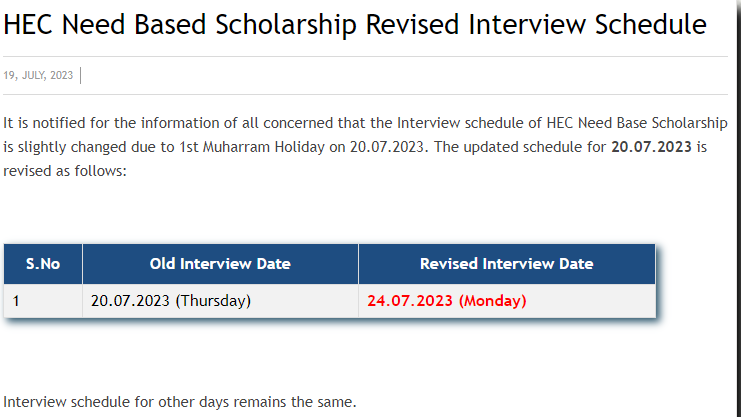This screenshot has height=417, width=741.
Task: Click the vertical separator beside the post date
Action: point(81,76)
